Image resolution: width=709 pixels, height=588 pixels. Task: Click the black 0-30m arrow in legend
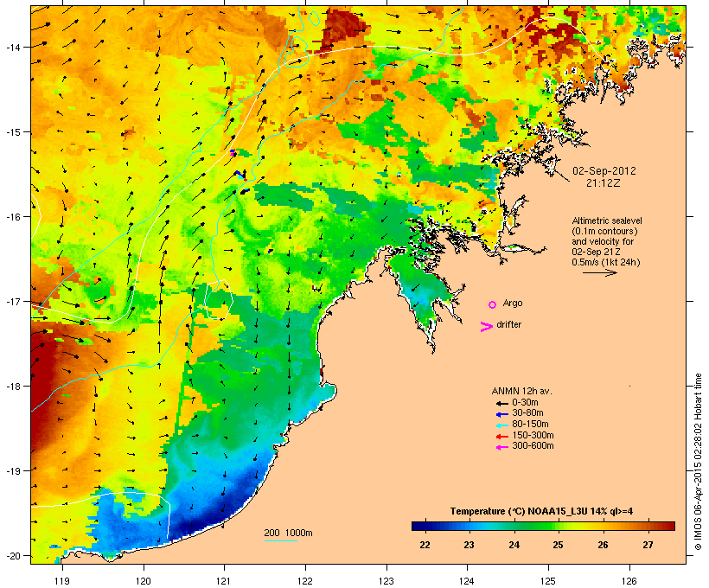pyautogui.click(x=501, y=403)
